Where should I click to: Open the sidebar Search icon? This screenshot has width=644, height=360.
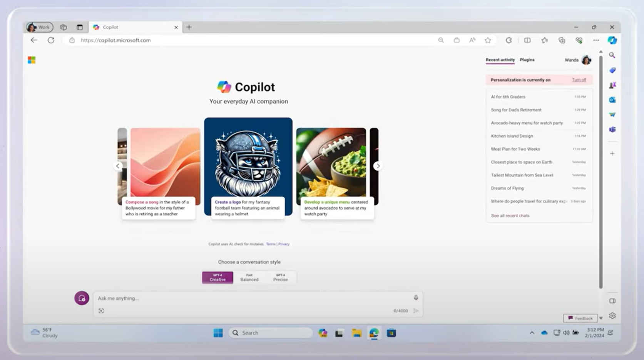pyautogui.click(x=612, y=55)
